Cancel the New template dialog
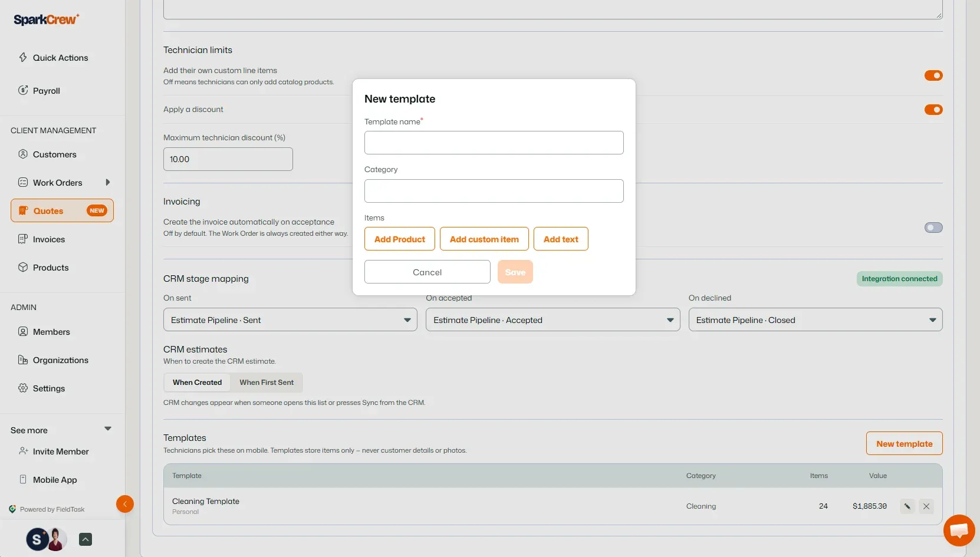The height and width of the screenshot is (557, 980). (x=427, y=272)
